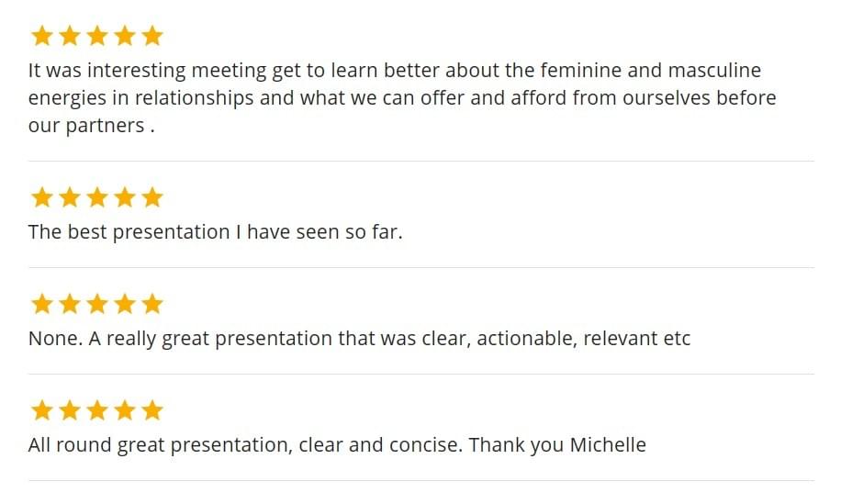Screen dimensions: 852x504
Task: Click second star above 'None. A really great' review
Action: click(x=70, y=304)
